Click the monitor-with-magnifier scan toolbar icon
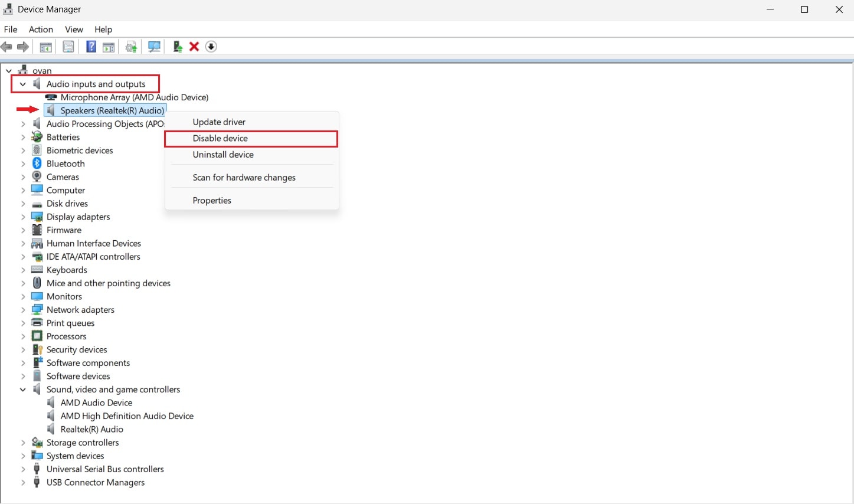854x504 pixels. coord(154,47)
